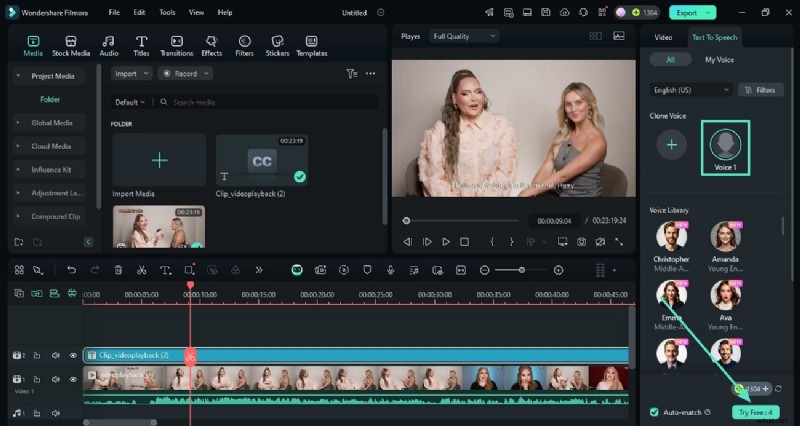
Task: Click the green AI assistant icon in timeline toolbar
Action: tap(297, 270)
